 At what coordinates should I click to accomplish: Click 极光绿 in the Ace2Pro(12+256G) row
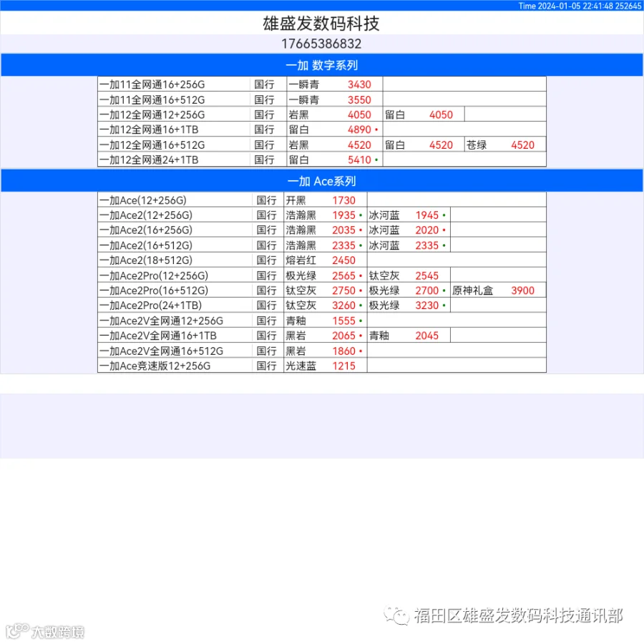[301, 275]
